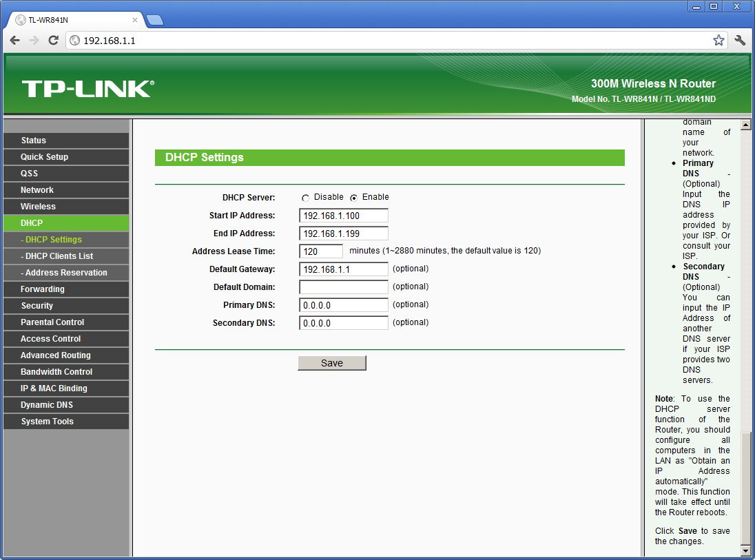
Task: Click the TP-LINK logo
Action: 88,89
